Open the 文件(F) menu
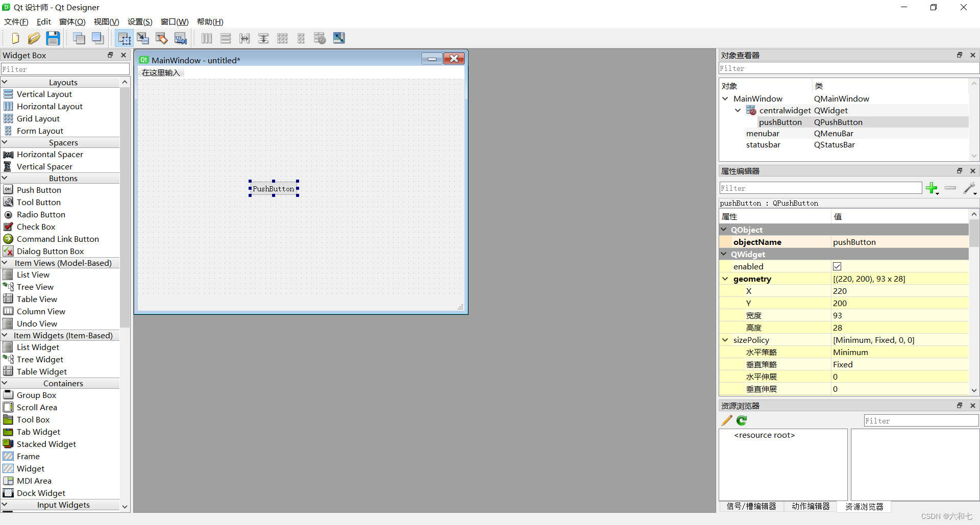Image resolution: width=980 pixels, height=525 pixels. pyautogui.click(x=16, y=21)
